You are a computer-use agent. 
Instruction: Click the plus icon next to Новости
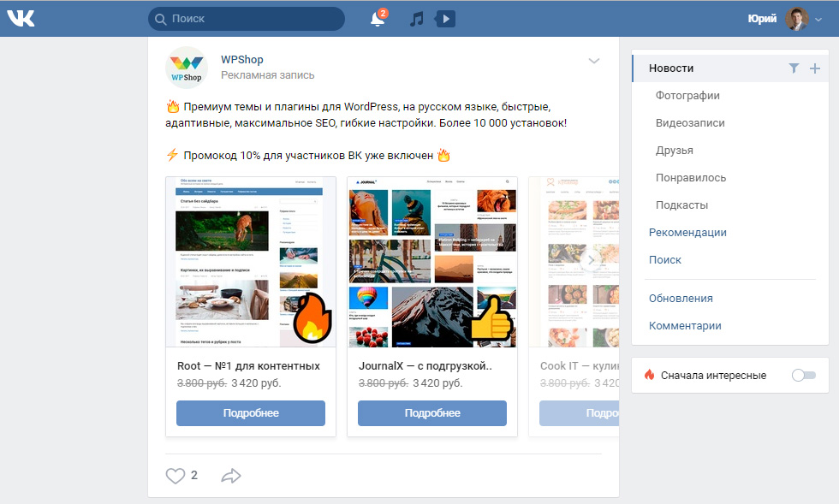pos(815,68)
